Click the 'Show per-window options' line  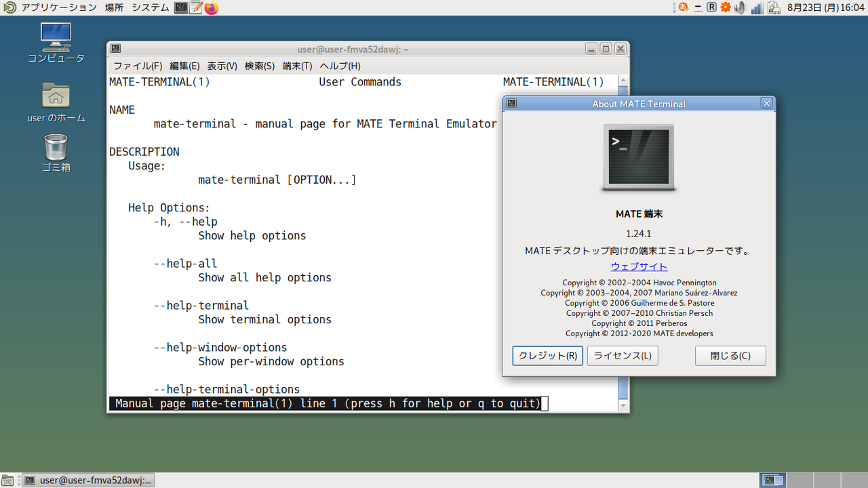point(271,362)
